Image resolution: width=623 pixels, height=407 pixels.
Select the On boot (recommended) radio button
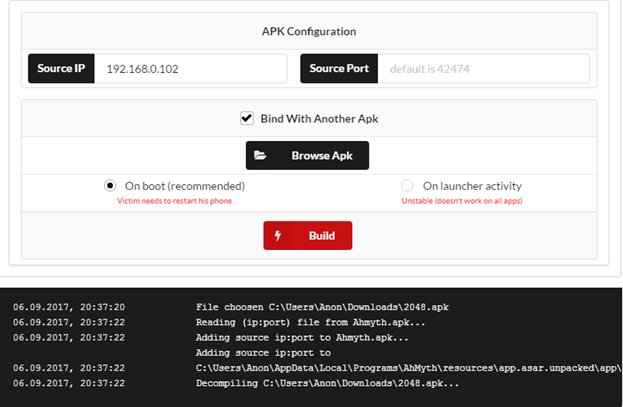(x=110, y=186)
